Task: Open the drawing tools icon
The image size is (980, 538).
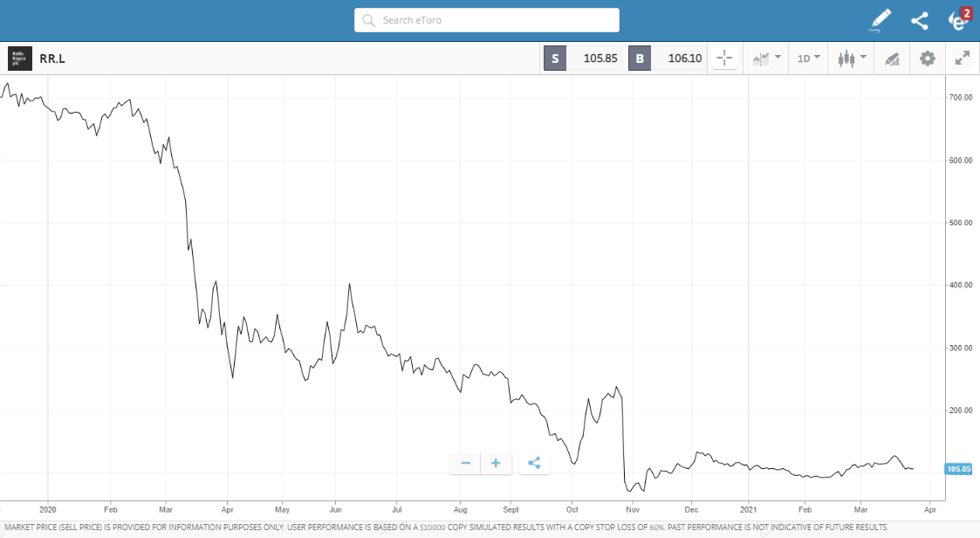Action: pos(892,59)
